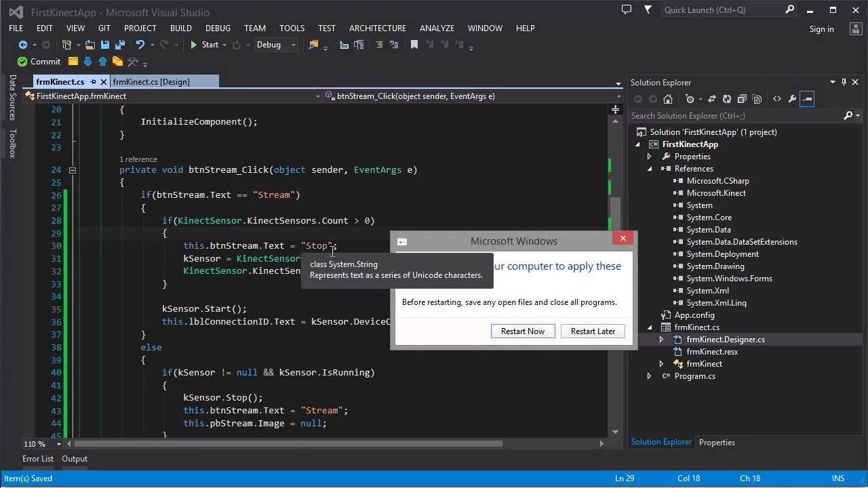Click the notifications filter funnel icon
This screenshot has height=488, width=868.
pyautogui.click(x=648, y=9)
